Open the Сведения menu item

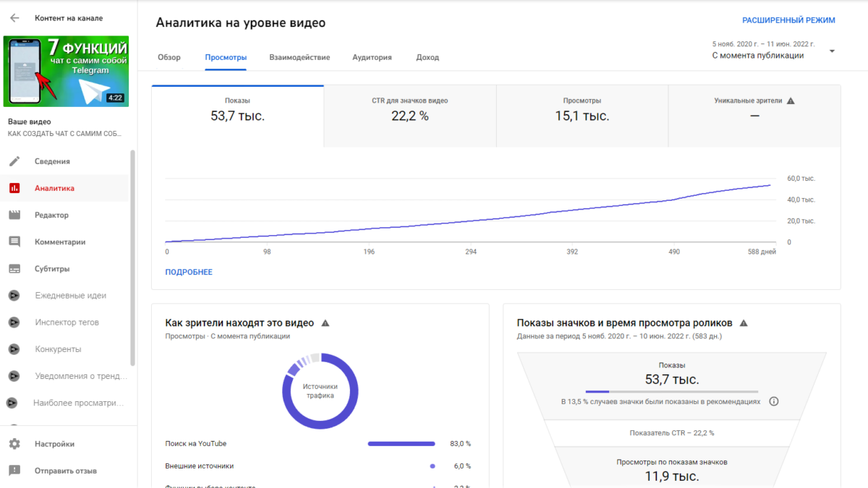[52, 161]
